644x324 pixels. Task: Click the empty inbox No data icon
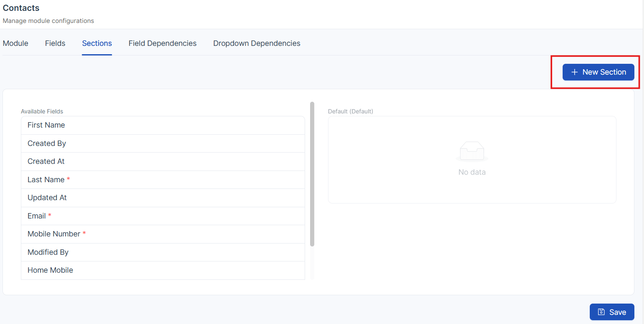pyautogui.click(x=472, y=151)
